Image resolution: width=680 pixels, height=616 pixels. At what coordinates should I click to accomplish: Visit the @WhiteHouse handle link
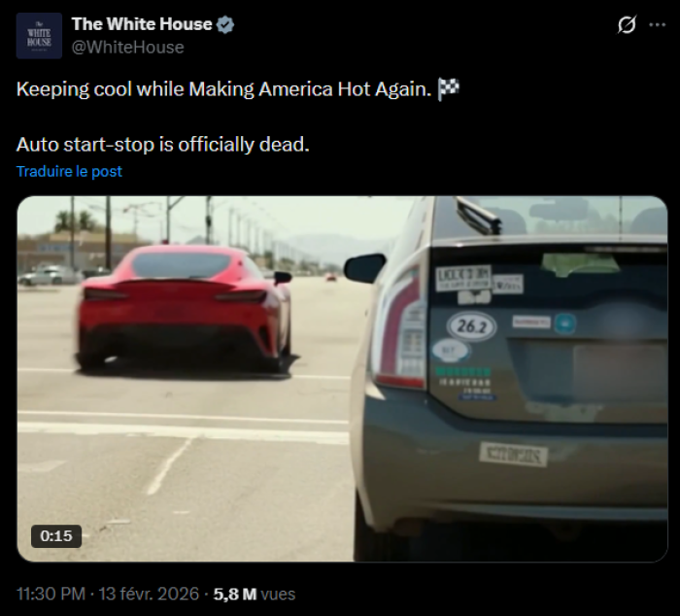127,48
